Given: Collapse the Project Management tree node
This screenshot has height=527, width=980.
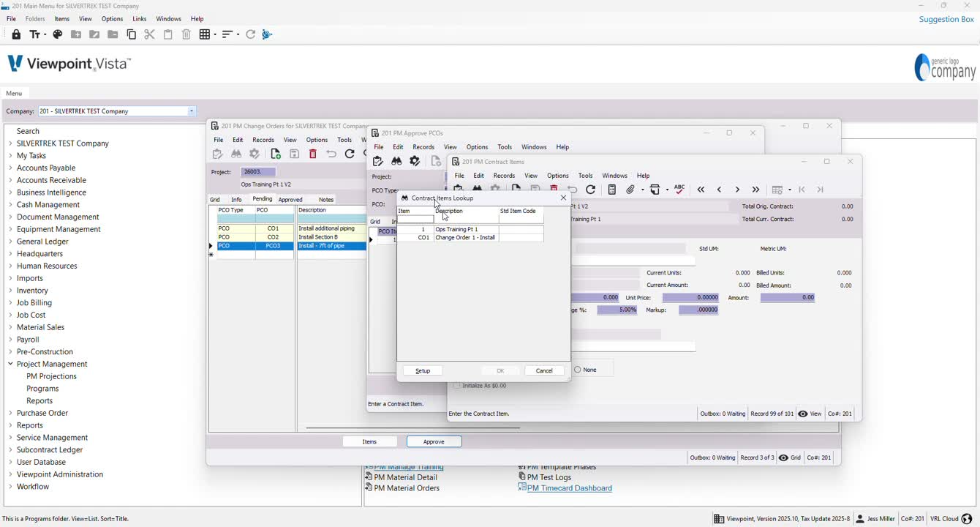Looking at the screenshot, I should pyautogui.click(x=10, y=364).
